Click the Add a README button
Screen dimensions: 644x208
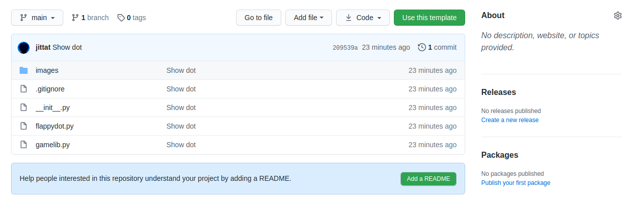(428, 179)
